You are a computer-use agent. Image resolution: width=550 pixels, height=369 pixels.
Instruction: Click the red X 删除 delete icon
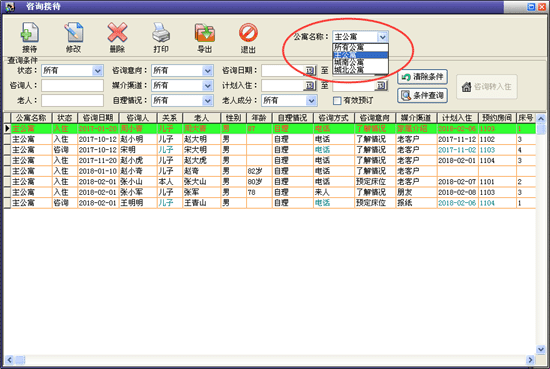(x=117, y=33)
